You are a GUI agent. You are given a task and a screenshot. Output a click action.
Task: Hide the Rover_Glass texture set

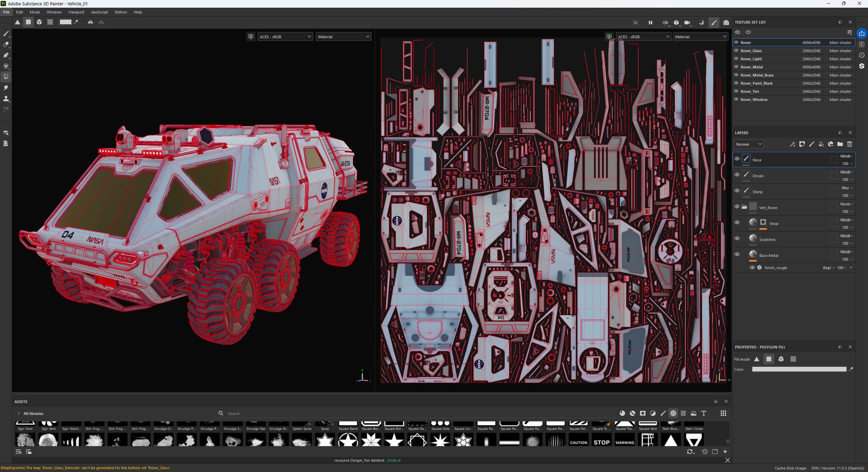click(x=736, y=51)
